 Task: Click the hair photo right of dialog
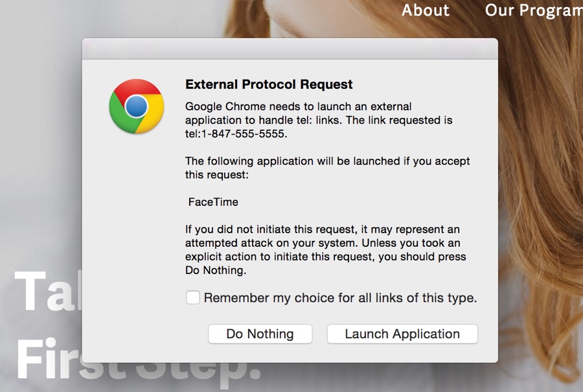point(541,194)
